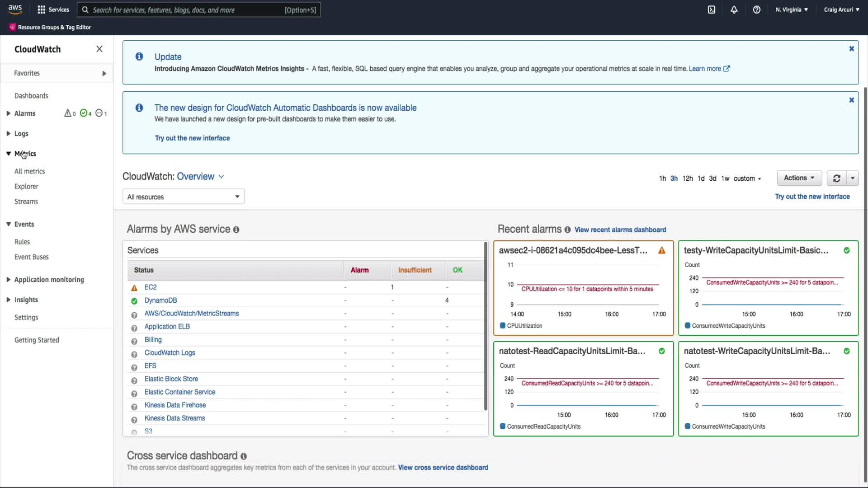Click the Services table scrollbar
The width and height of the screenshot is (868, 488).
click(486, 325)
